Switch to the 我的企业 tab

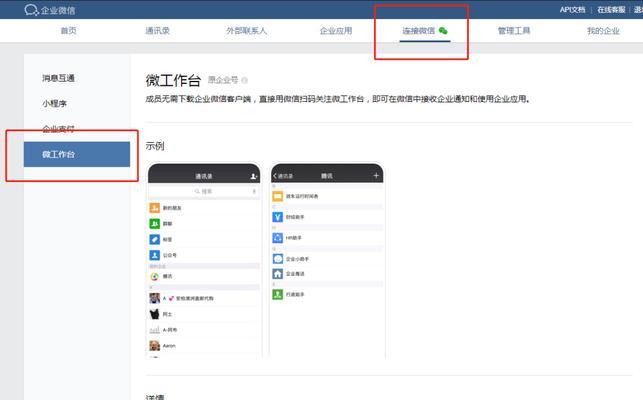tap(603, 31)
